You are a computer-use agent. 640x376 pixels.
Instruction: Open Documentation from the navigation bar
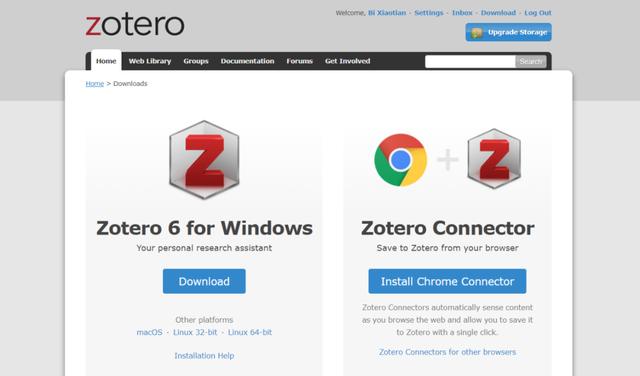[247, 61]
